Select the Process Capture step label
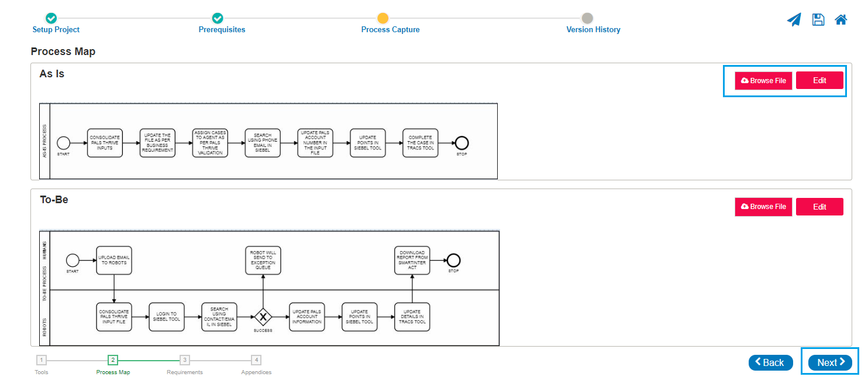The image size is (868, 380). pos(390,29)
